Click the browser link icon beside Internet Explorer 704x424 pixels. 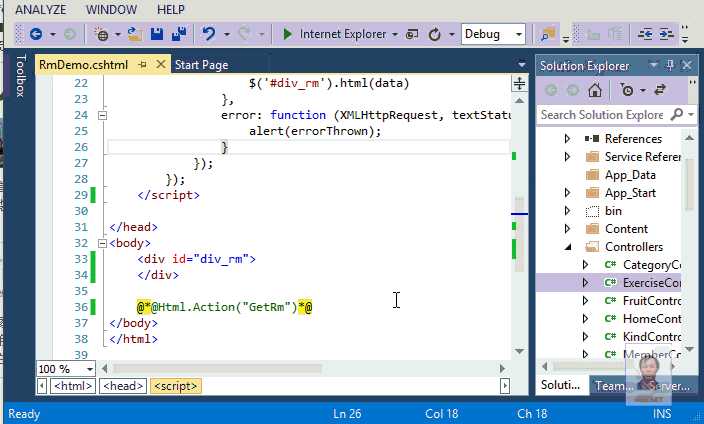coord(412,34)
